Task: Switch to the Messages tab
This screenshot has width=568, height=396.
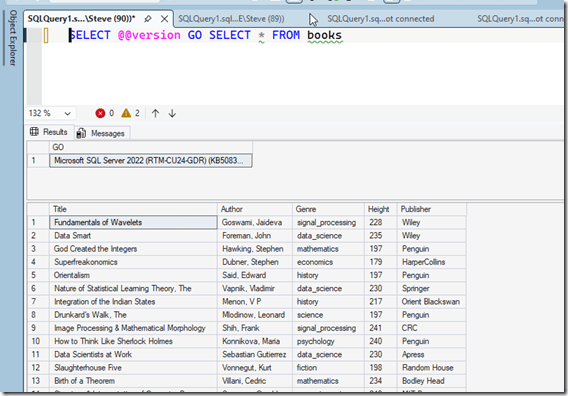Action: coord(102,133)
